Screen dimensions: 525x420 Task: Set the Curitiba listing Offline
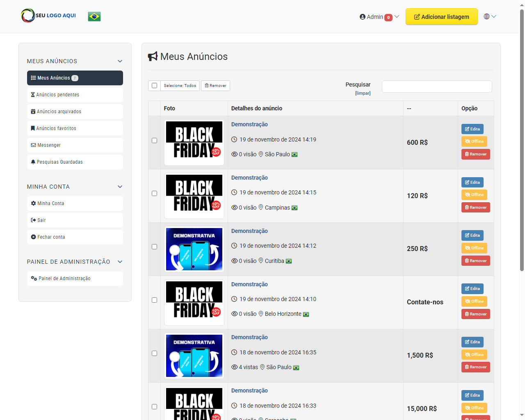pyautogui.click(x=474, y=248)
